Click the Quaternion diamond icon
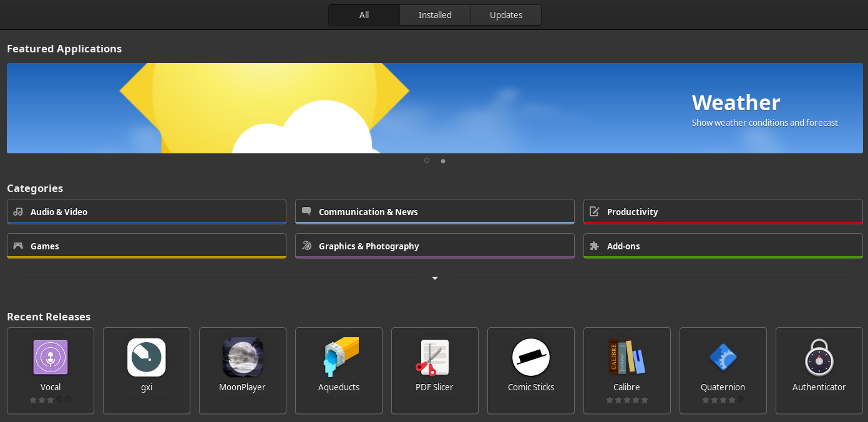Screen dimensions: 868x422 coord(723,357)
